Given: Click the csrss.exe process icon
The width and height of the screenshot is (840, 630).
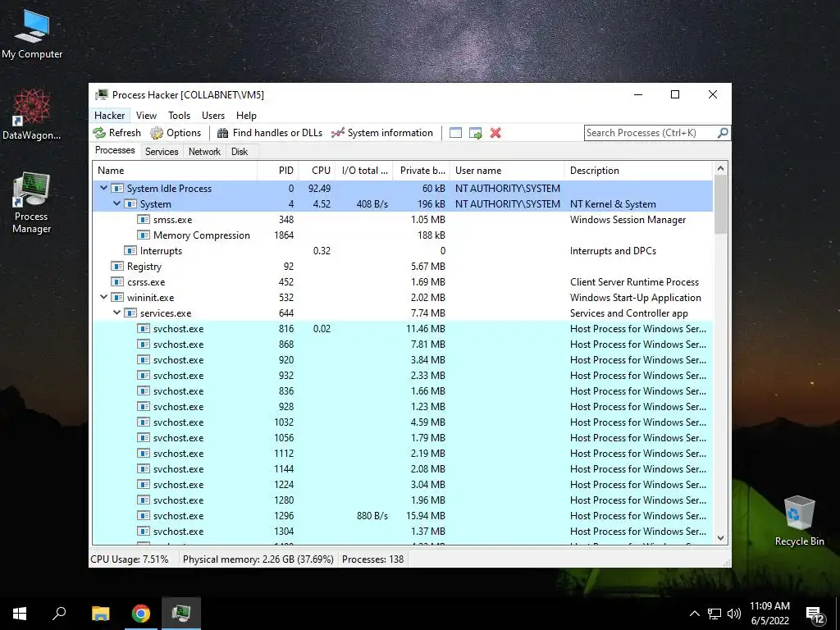Looking at the screenshot, I should (x=116, y=282).
